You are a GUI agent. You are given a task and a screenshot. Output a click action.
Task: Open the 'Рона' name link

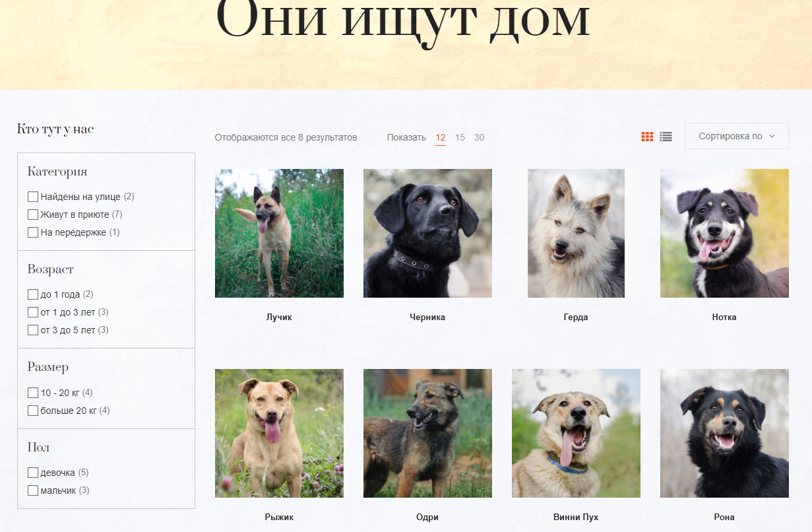coord(724,517)
